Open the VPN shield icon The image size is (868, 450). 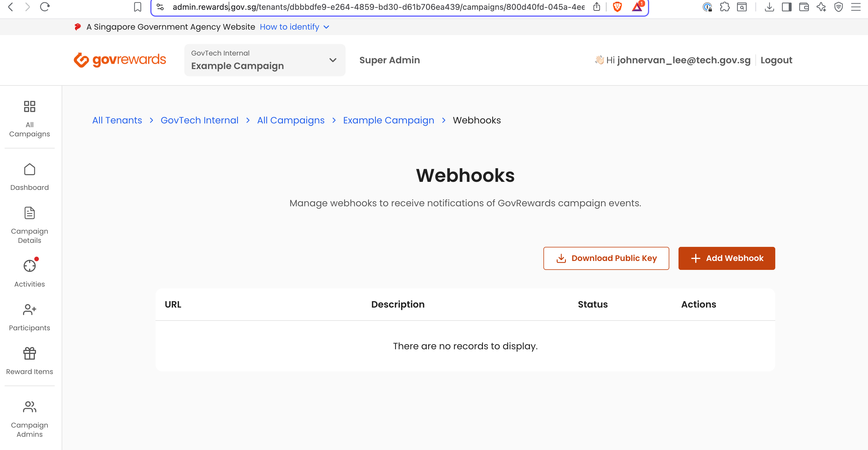coord(838,7)
